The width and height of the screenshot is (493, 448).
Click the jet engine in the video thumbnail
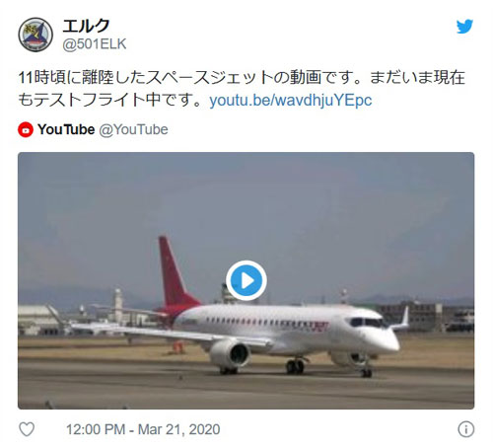coord(230,354)
